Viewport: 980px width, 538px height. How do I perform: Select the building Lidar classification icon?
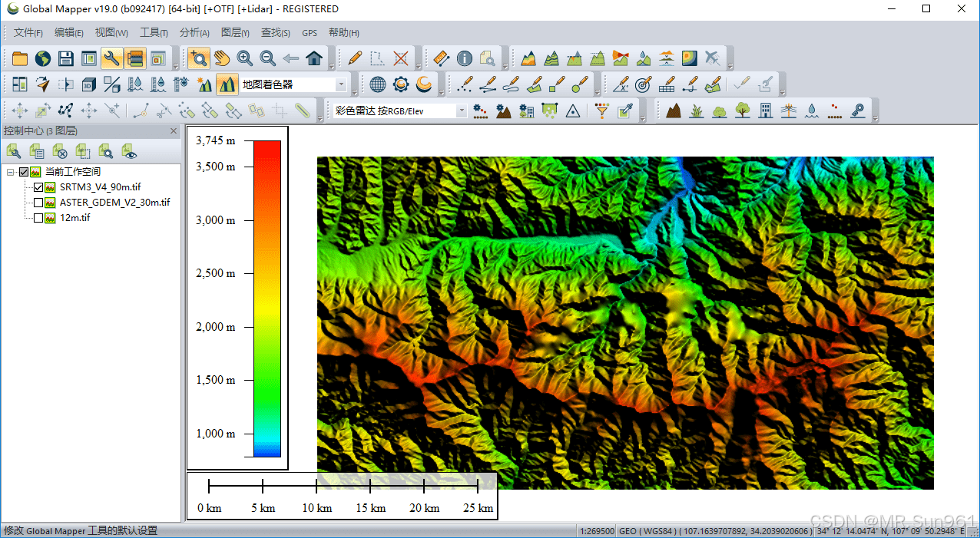click(x=765, y=111)
